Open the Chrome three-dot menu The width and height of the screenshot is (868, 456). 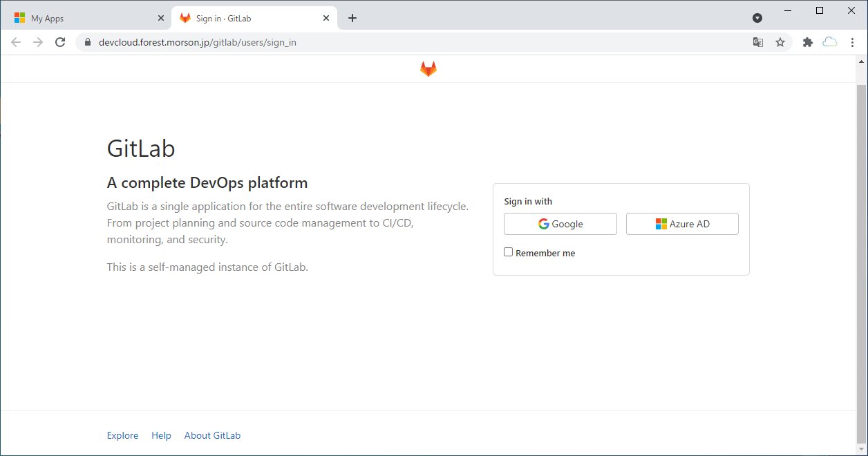point(853,42)
